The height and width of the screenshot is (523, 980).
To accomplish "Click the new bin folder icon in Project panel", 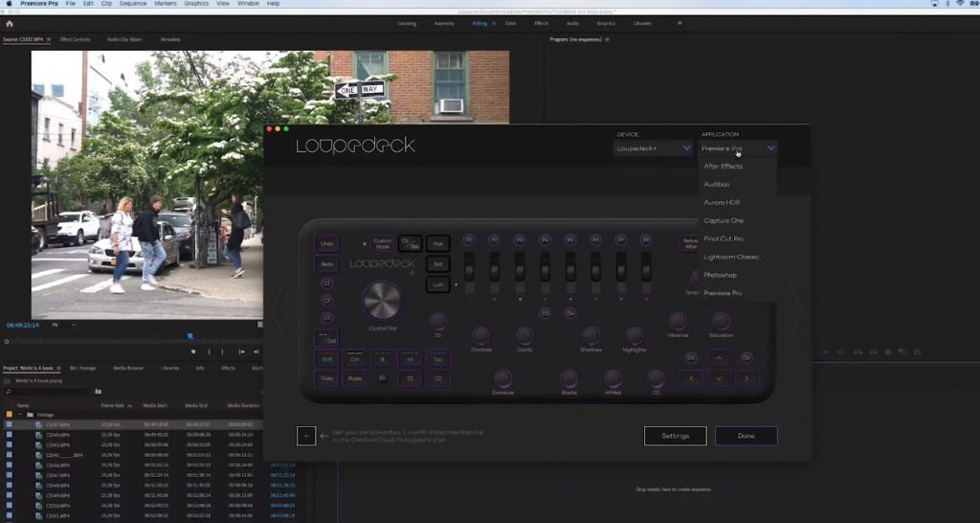I will pyautogui.click(x=99, y=392).
